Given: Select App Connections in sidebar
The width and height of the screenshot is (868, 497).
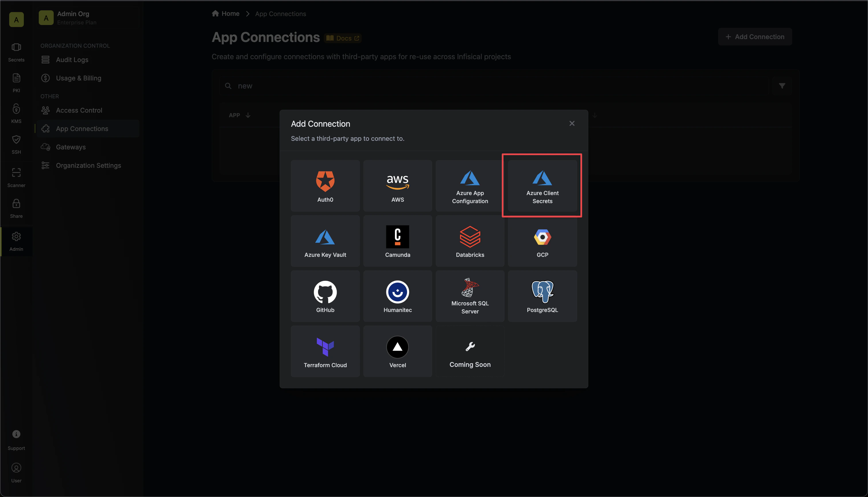Looking at the screenshot, I should pos(88,129).
